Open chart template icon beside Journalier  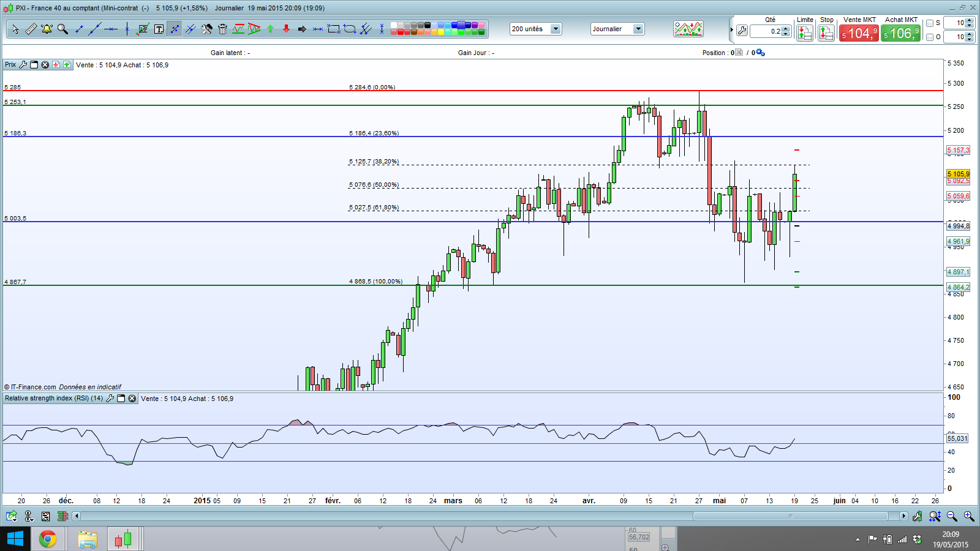pyautogui.click(x=688, y=29)
